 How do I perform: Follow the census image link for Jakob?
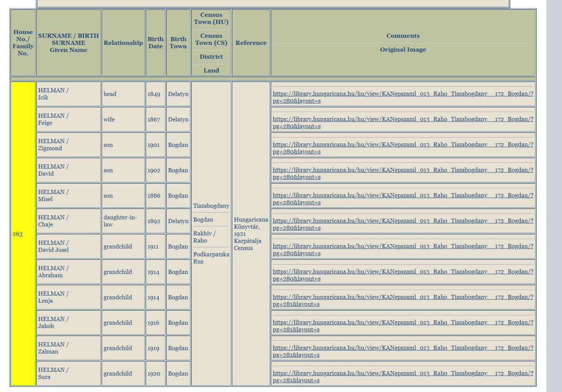(x=403, y=326)
